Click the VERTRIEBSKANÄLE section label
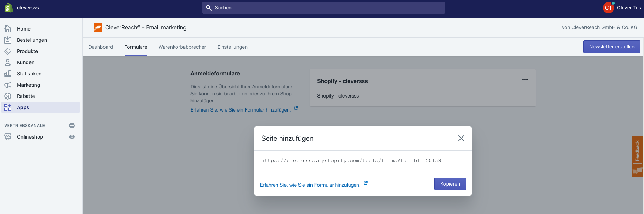The width and height of the screenshot is (644, 214). click(25, 126)
